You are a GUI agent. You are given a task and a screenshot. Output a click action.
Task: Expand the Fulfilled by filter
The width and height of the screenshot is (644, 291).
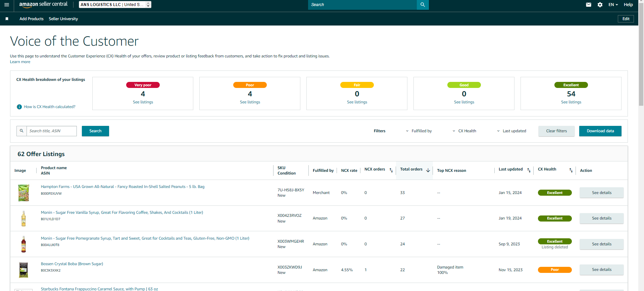click(x=419, y=131)
